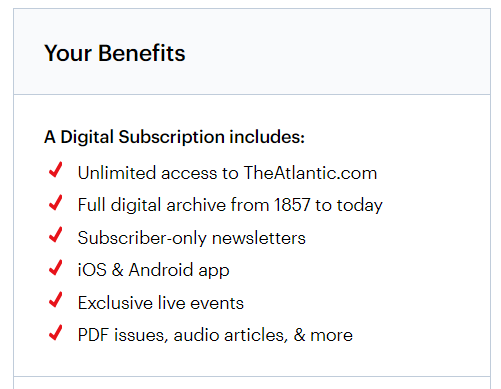
Task: Click the TheAtlantic.com word in first benefit
Action: click(310, 173)
